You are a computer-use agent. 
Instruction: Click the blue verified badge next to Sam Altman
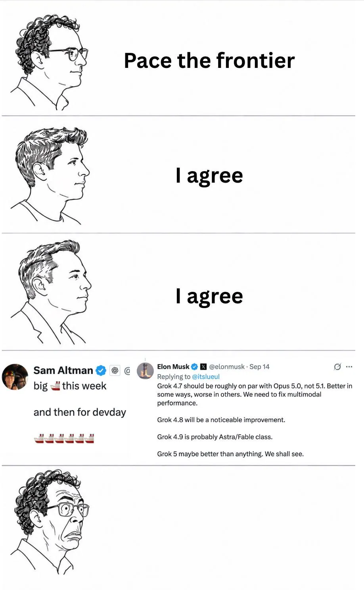[x=101, y=370]
